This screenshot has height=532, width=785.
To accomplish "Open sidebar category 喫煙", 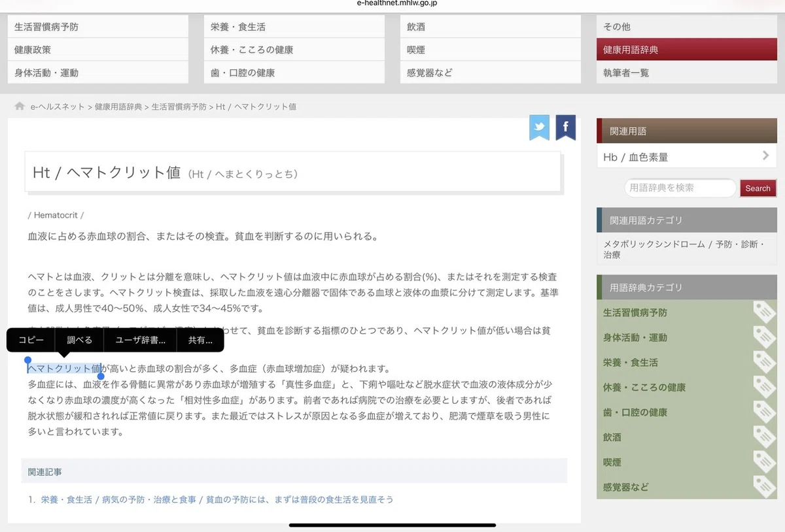I will [612, 462].
